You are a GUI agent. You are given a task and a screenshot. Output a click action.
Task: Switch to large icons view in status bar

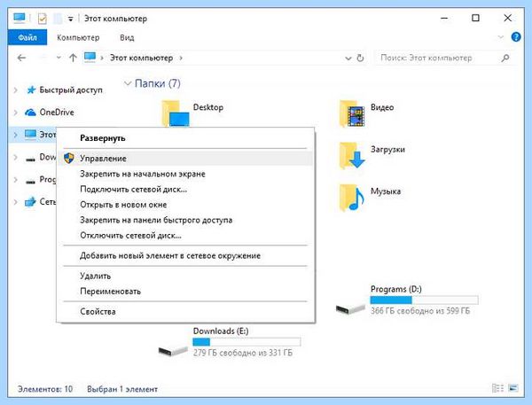pyautogui.click(x=513, y=388)
